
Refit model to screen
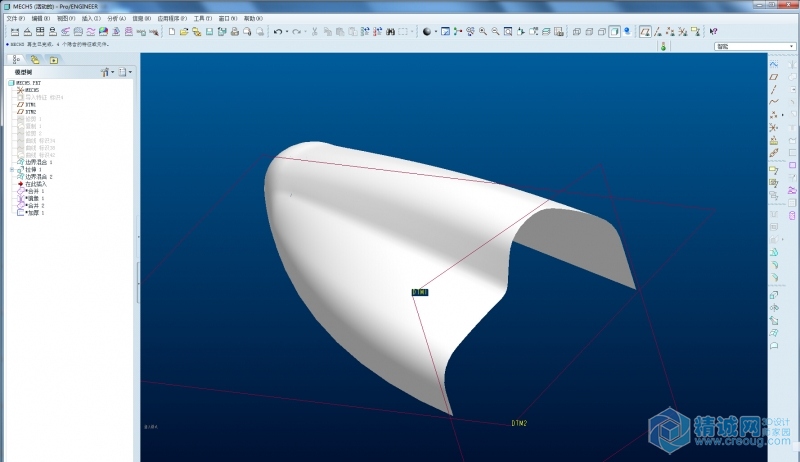(x=508, y=32)
